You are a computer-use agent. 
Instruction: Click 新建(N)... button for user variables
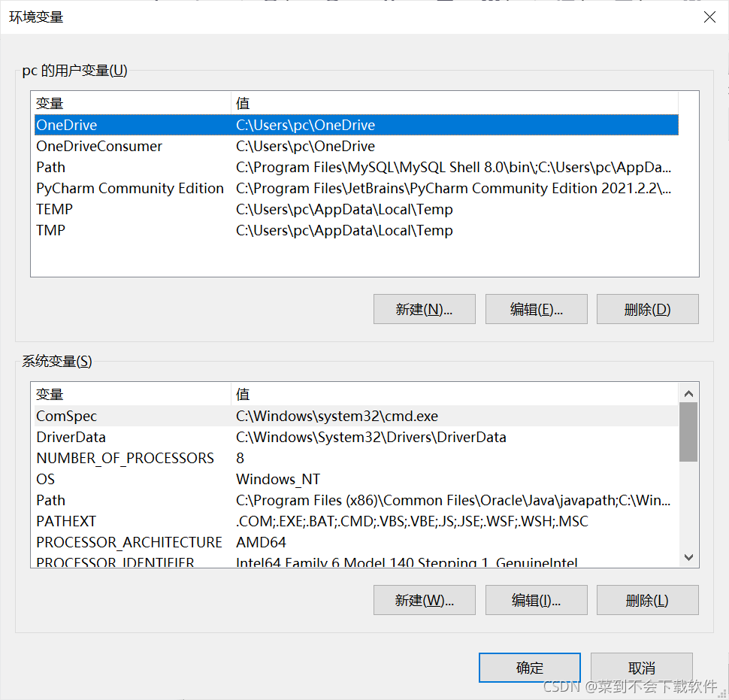point(424,309)
